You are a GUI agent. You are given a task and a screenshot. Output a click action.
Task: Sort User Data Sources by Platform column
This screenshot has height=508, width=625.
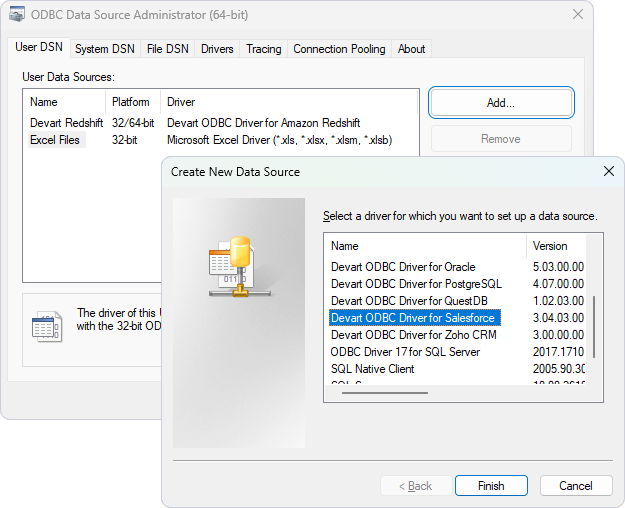click(x=133, y=102)
